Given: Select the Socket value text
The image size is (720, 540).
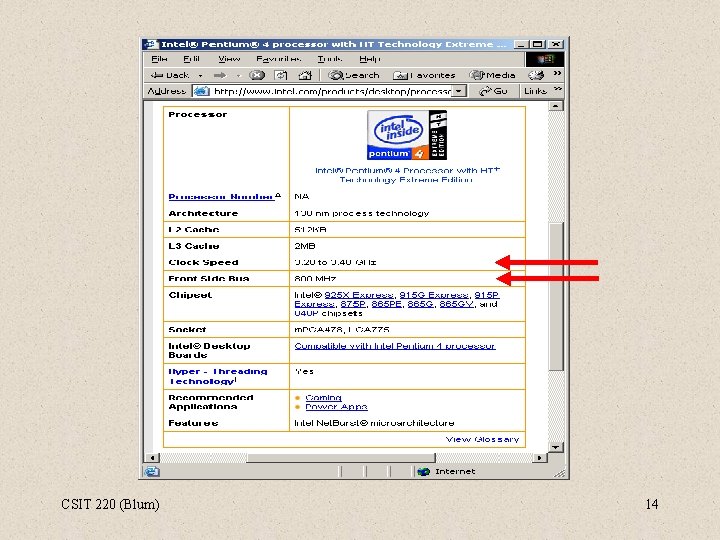Looking at the screenshot, I should (x=342, y=330).
